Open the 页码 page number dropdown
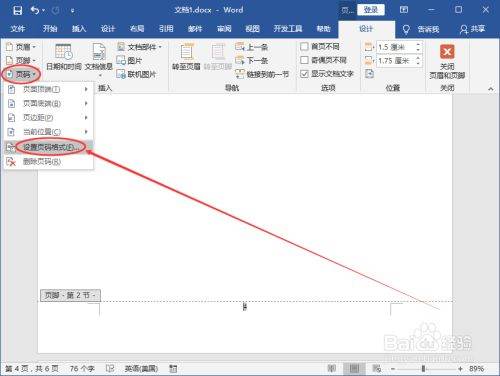 pyautogui.click(x=21, y=74)
